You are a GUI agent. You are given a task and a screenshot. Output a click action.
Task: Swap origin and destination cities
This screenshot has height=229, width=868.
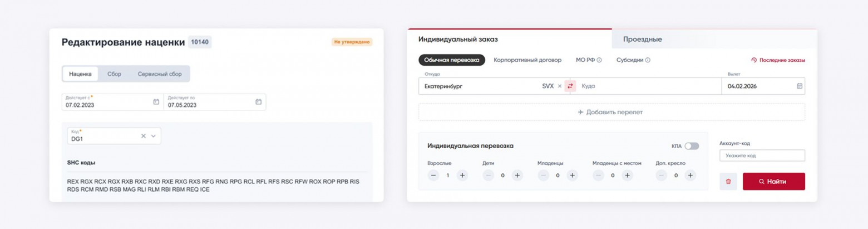pyautogui.click(x=570, y=86)
